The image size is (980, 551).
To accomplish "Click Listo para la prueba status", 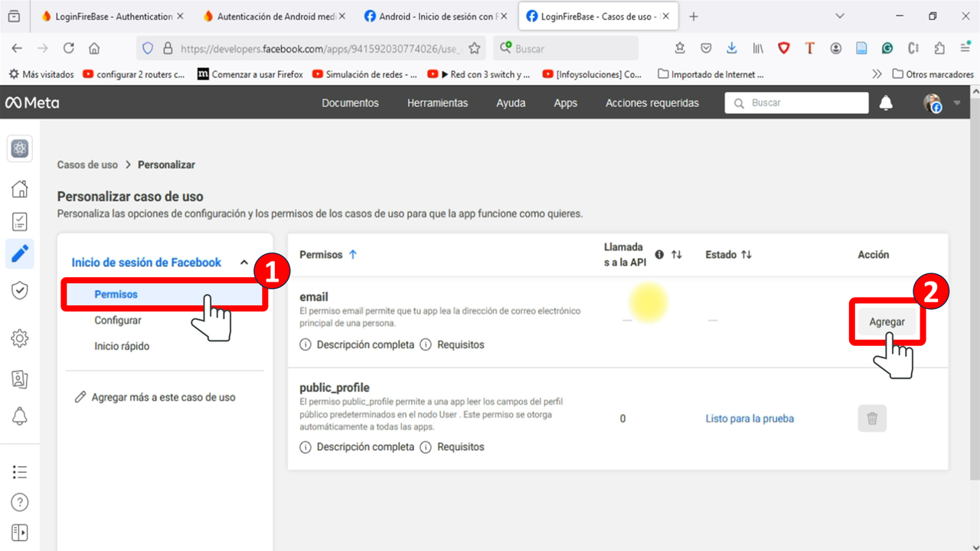I will coord(750,419).
